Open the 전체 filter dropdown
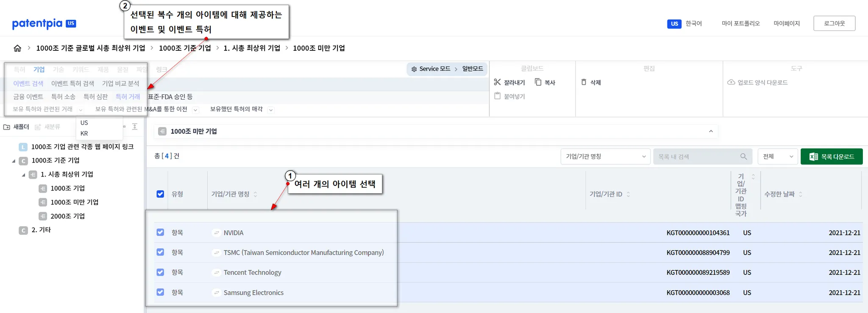This screenshot has width=868, height=313. 778,157
